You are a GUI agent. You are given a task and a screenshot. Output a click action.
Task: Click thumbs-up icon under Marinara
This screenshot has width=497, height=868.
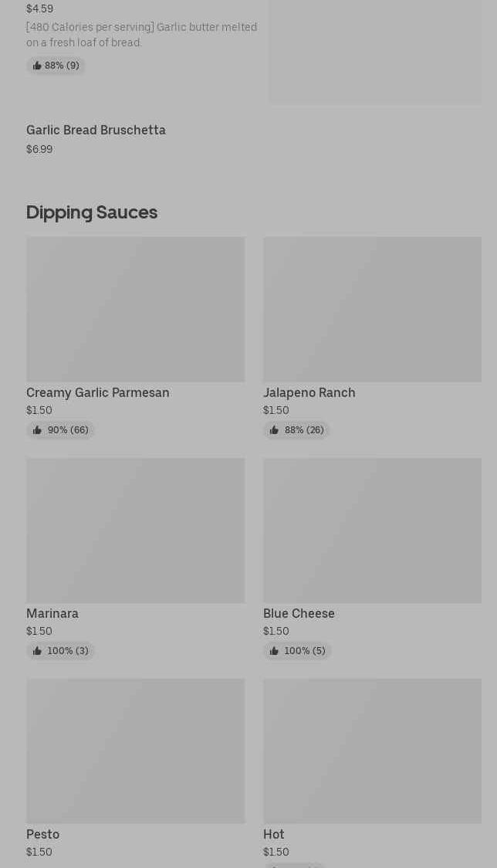37,651
